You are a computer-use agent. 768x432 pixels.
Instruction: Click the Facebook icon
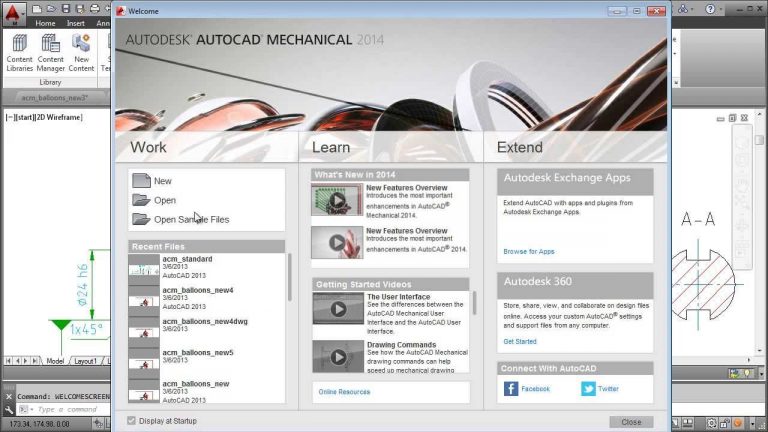tap(511, 388)
